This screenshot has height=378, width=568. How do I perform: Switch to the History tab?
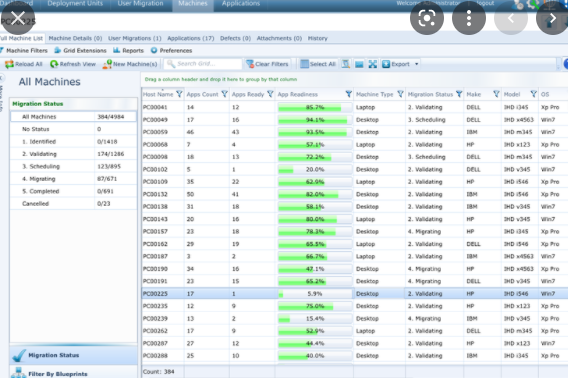318,38
